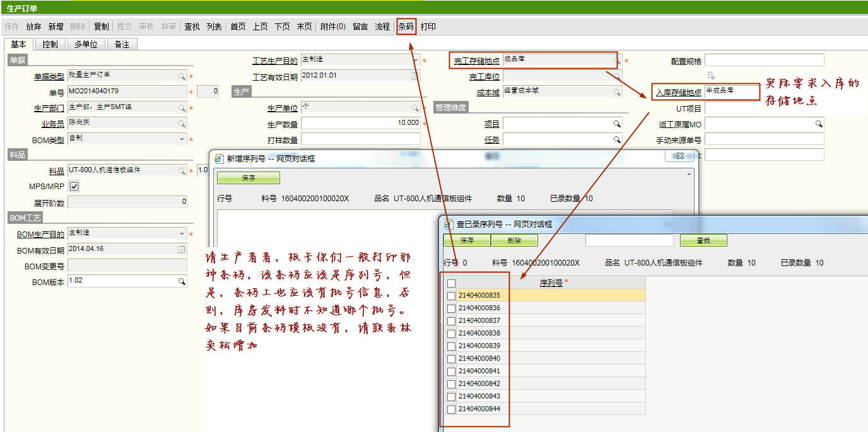Click the 生产单位 search icon
The width and height of the screenshot is (868, 432).
pos(415,108)
